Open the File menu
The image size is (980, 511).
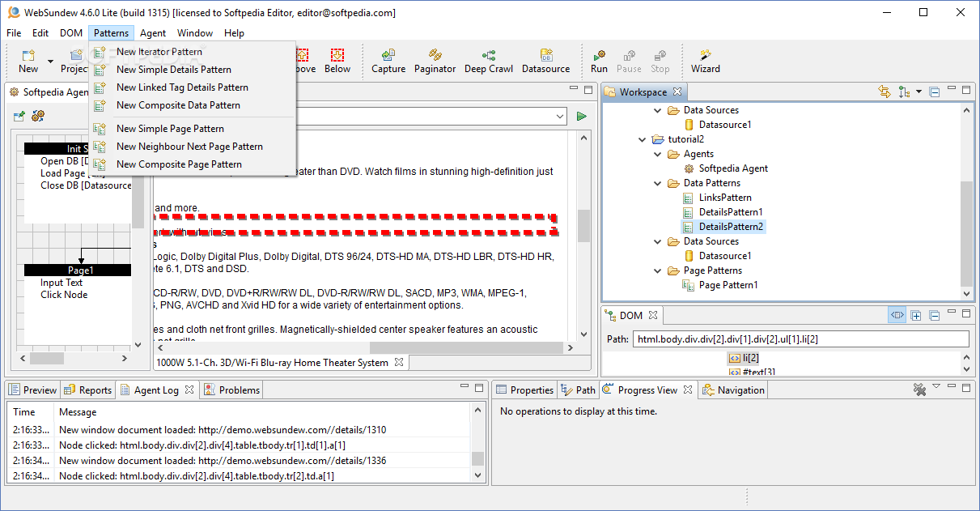14,33
